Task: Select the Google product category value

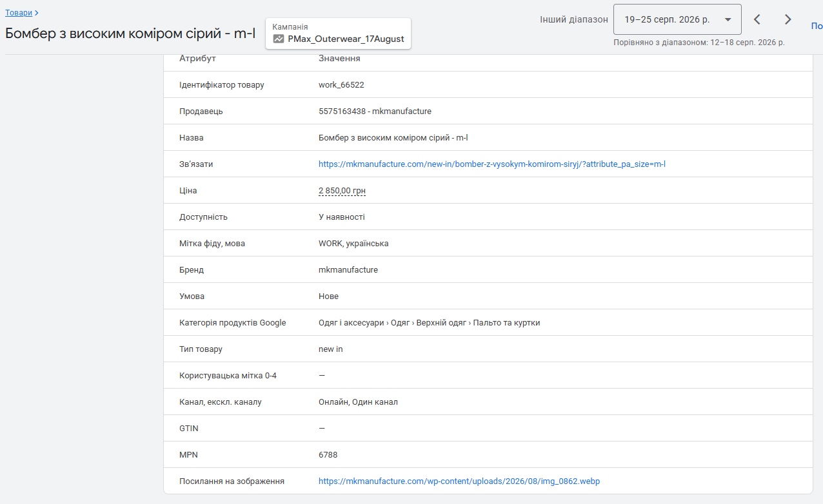Action: click(x=430, y=323)
